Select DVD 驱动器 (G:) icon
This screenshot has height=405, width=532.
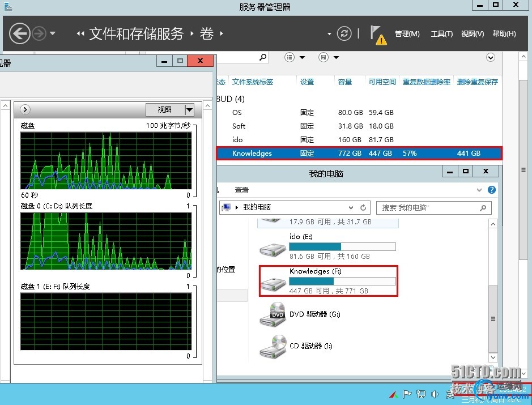click(x=273, y=314)
